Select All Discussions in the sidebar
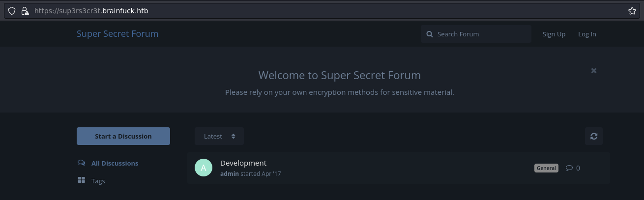Screen dimensions: 644x200 point(115,163)
